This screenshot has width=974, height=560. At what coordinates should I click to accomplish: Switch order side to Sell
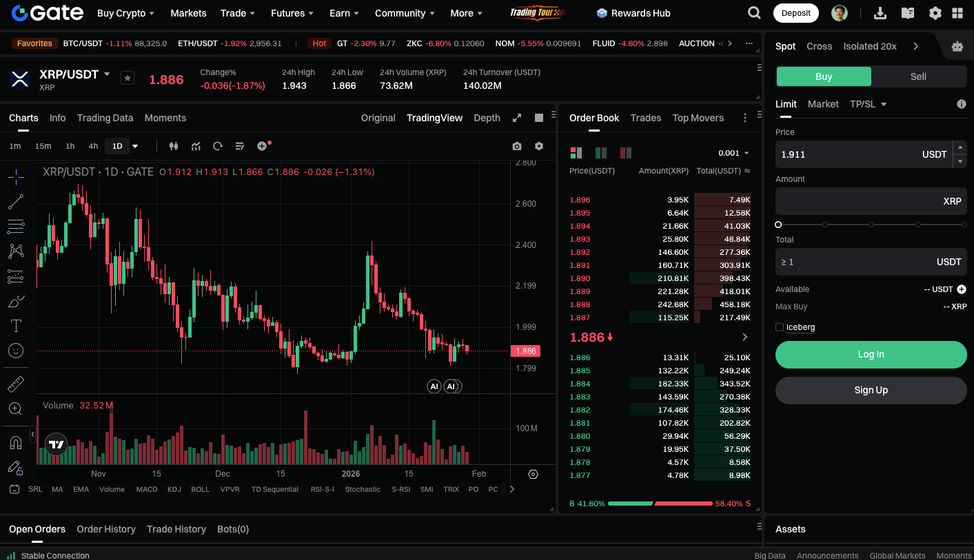[918, 76]
